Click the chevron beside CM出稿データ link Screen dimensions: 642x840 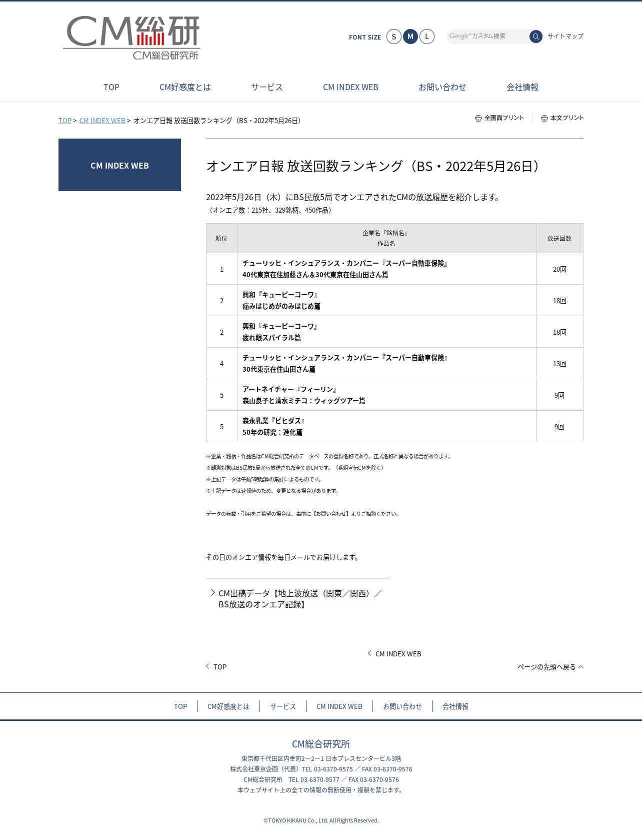click(x=212, y=592)
